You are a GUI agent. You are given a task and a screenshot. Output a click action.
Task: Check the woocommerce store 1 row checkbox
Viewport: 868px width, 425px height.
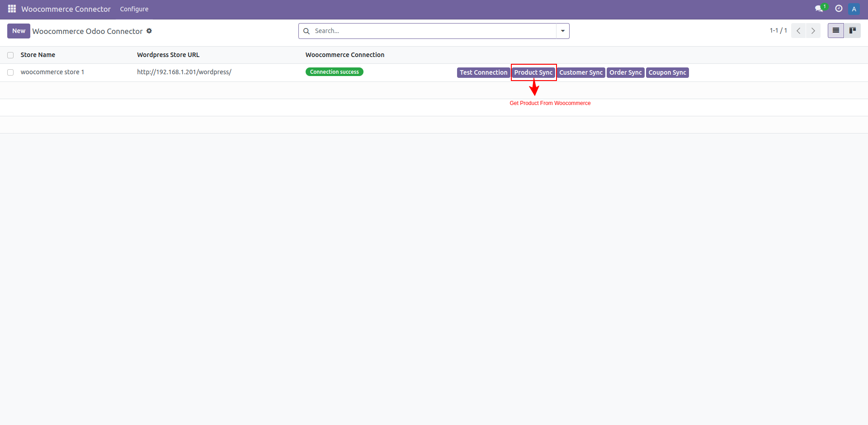10,72
